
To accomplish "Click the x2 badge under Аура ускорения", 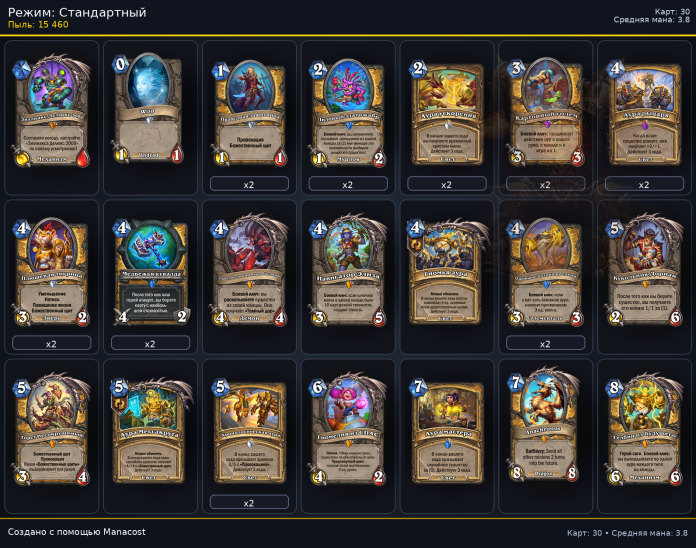I will [447, 184].
